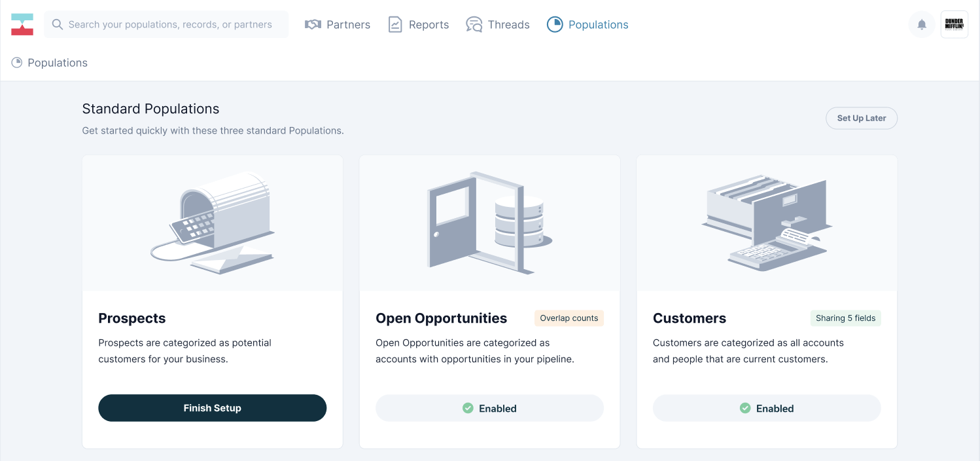Toggle Enabled status on Open Opportunities
980x461 pixels.
tap(489, 408)
